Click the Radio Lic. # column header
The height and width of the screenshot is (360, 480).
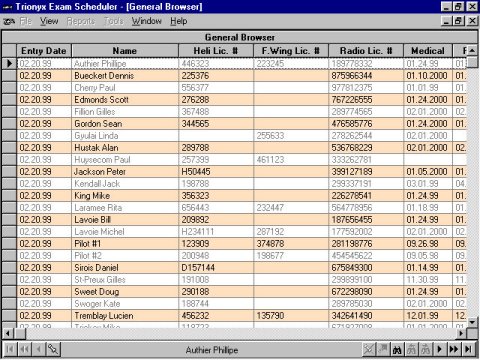[366, 51]
